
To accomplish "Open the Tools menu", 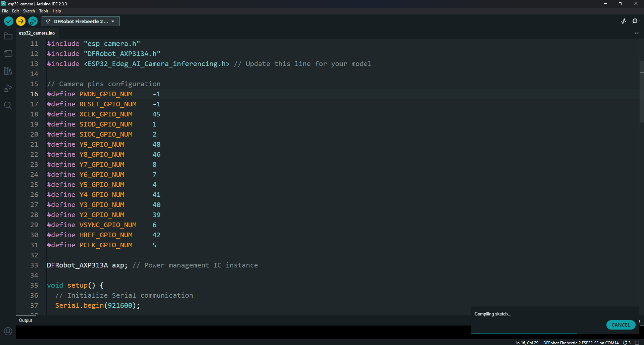I will point(44,11).
